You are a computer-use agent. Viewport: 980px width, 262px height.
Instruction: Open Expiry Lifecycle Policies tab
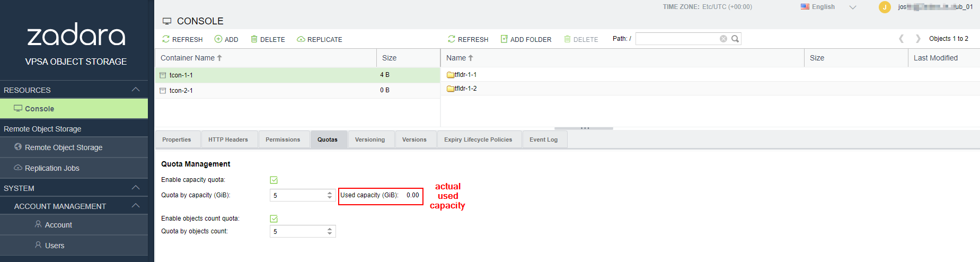tap(478, 139)
